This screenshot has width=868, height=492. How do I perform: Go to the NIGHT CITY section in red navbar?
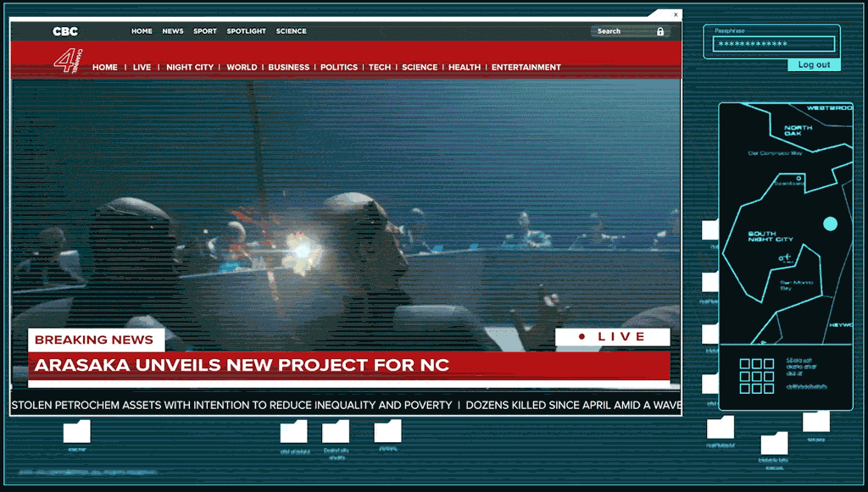[x=190, y=67]
